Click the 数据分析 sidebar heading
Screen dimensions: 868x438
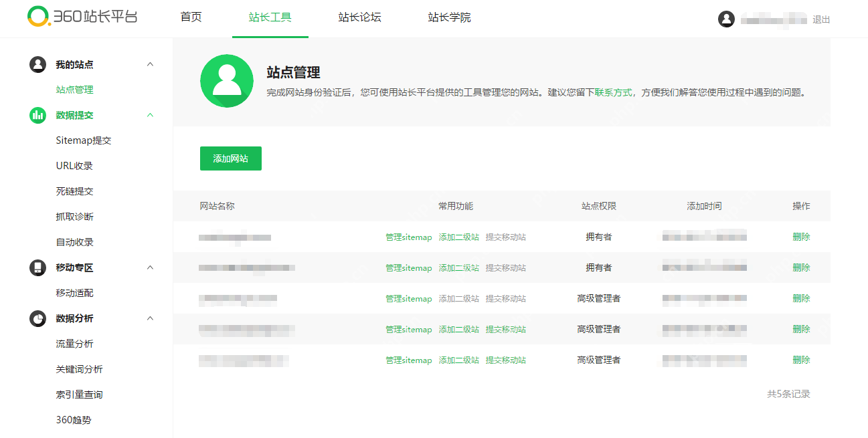click(74, 318)
